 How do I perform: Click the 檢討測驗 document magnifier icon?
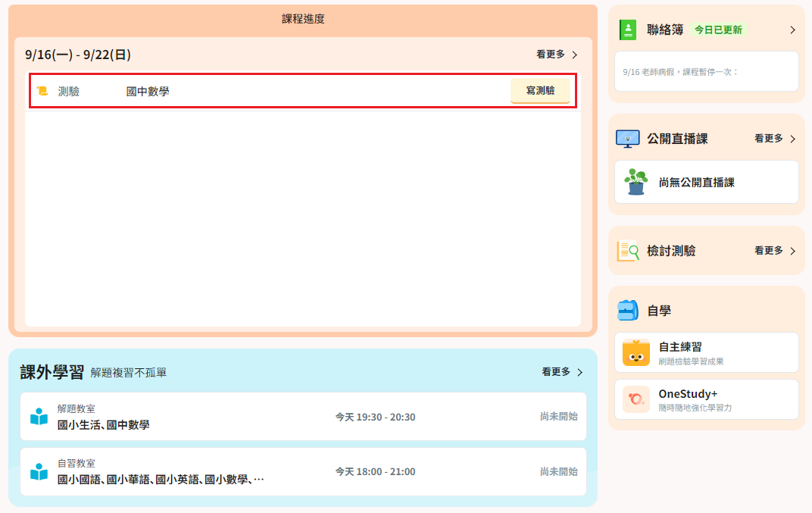coord(628,251)
